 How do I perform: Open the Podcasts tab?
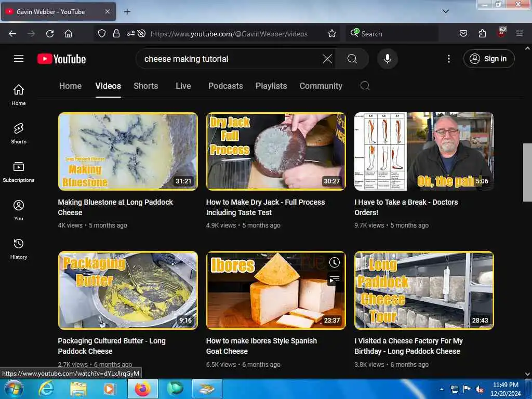225,86
